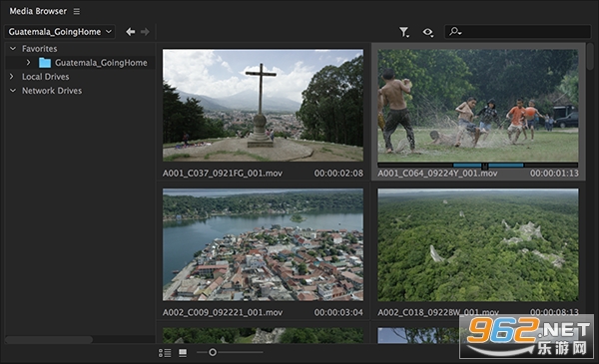The height and width of the screenshot is (364, 599).
Task: Click the search field in Media Browser
Action: pyautogui.click(x=518, y=32)
